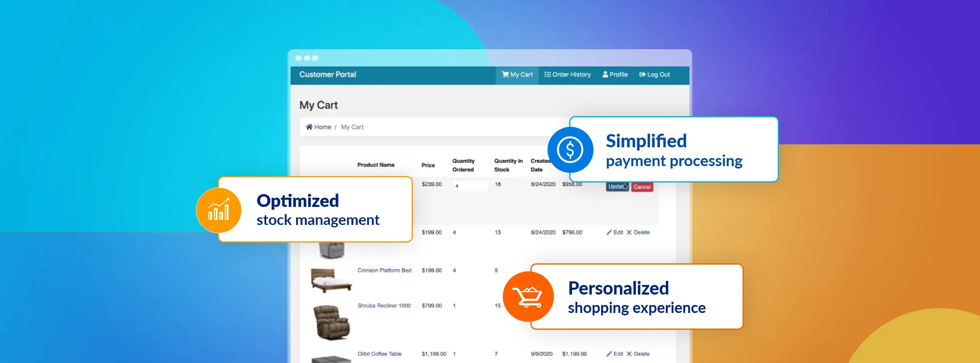Click the Profile user icon
The width and height of the screenshot is (980, 363).
coord(605,74)
